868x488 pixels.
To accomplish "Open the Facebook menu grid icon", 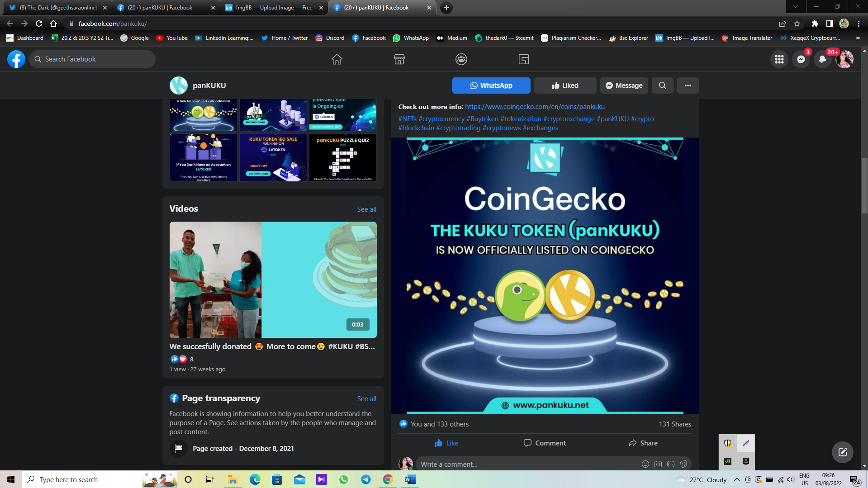I will (x=779, y=59).
